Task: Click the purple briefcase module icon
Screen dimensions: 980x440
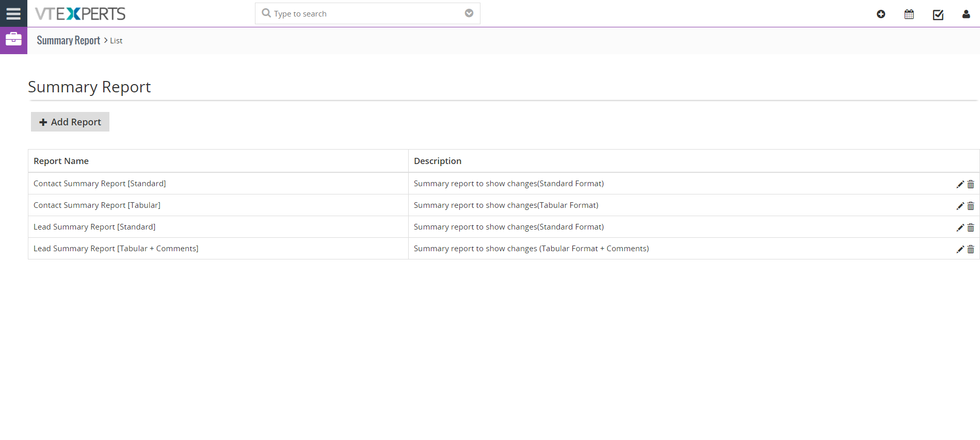Action: pyautogui.click(x=13, y=40)
